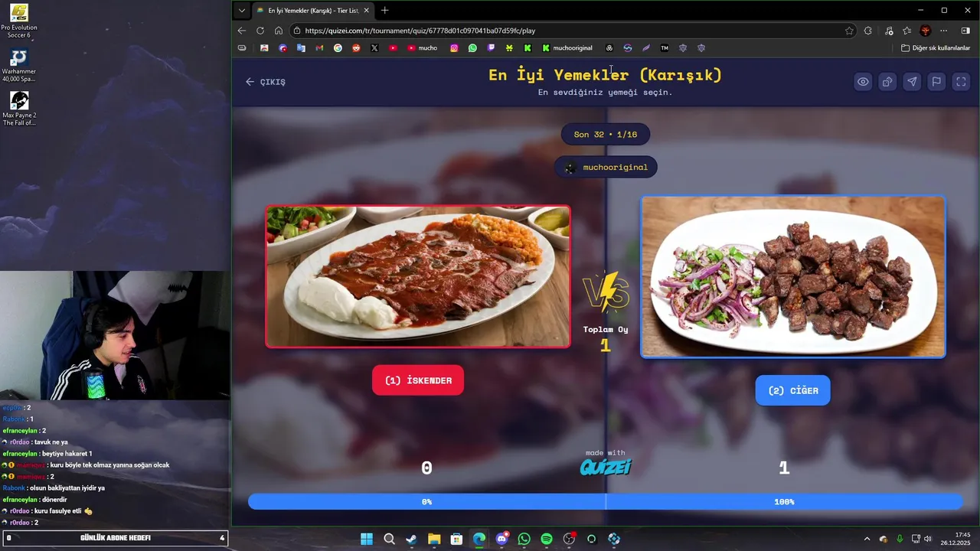The image size is (980, 551).
Task: Open the TM bookmark icon
Action: pos(665,47)
